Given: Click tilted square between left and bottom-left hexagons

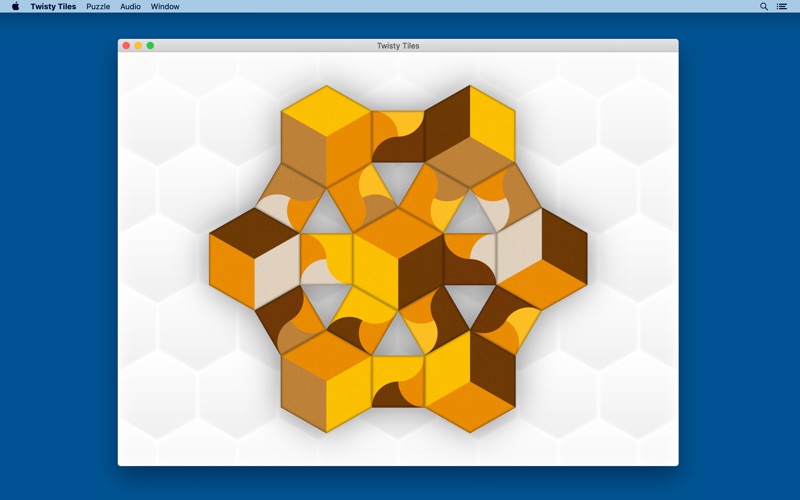Looking at the screenshot, I should 290,320.
